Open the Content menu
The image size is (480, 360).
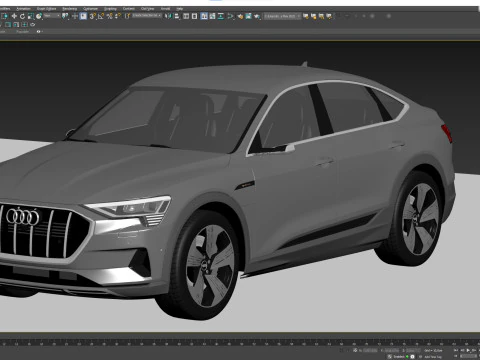129,9
